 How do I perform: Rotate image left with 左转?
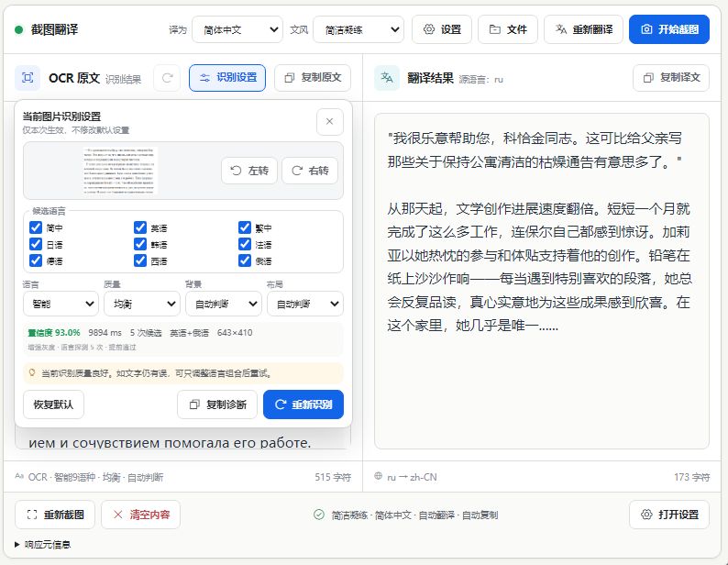tap(249, 171)
